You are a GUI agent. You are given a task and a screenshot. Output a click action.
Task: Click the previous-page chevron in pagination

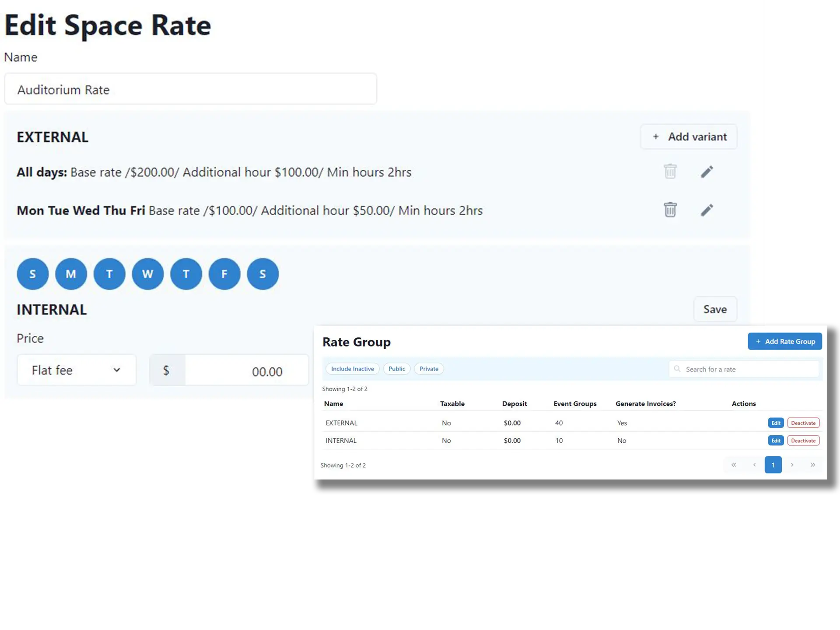click(754, 465)
